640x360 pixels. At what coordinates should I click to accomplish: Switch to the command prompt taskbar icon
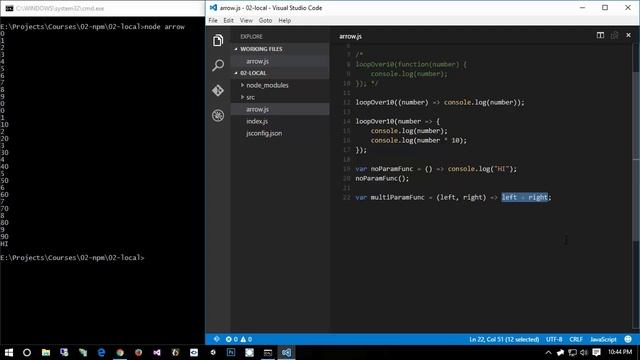pyautogui.click(x=268, y=352)
